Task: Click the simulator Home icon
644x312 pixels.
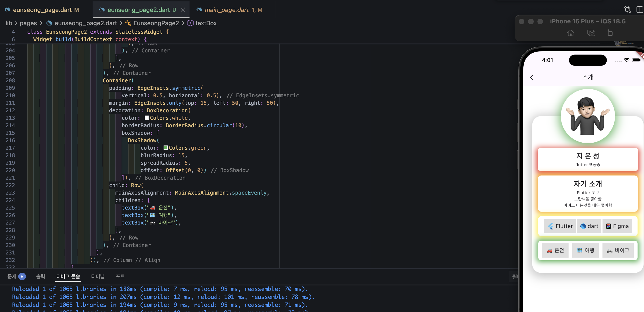Action: coord(570,33)
